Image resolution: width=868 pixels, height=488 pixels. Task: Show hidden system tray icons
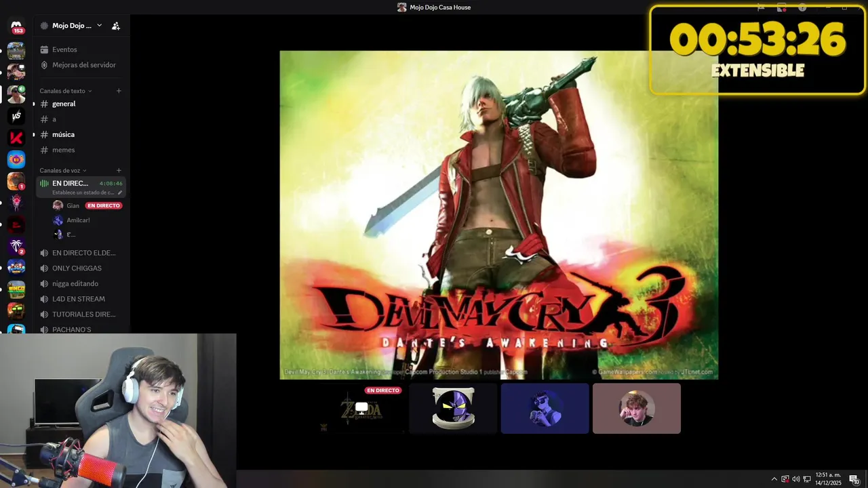click(x=774, y=479)
